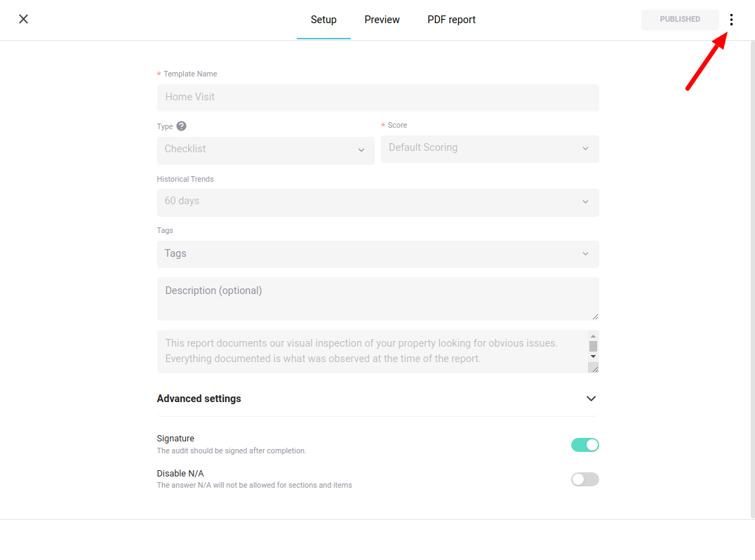Click the resize handle of the Description field
The height and width of the screenshot is (560, 755).
click(595, 316)
